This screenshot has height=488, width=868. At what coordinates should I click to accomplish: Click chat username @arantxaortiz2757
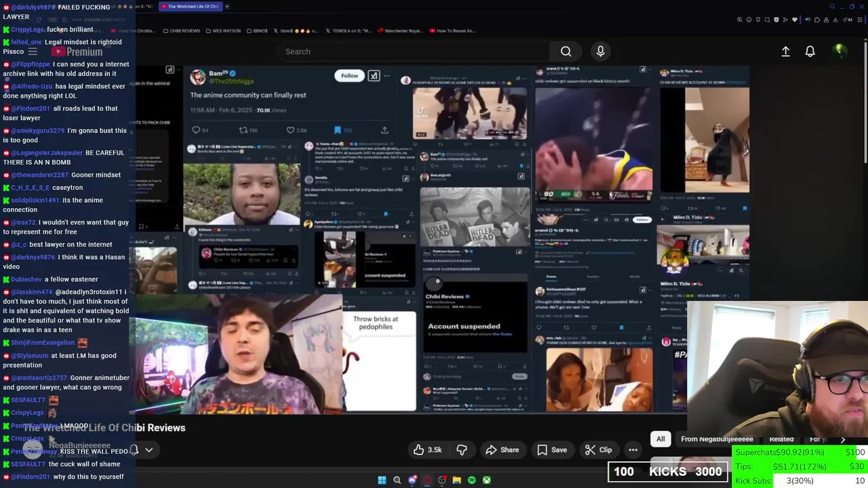tap(39, 378)
